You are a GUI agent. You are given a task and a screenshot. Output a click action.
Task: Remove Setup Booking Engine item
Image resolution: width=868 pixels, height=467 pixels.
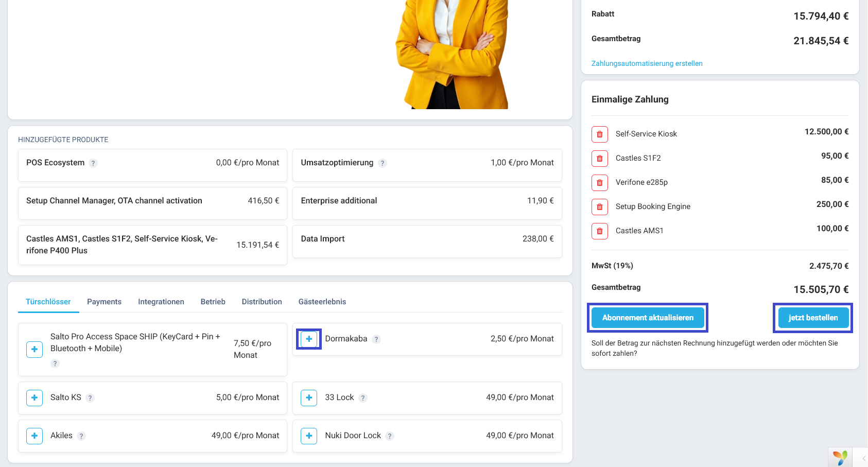(600, 206)
